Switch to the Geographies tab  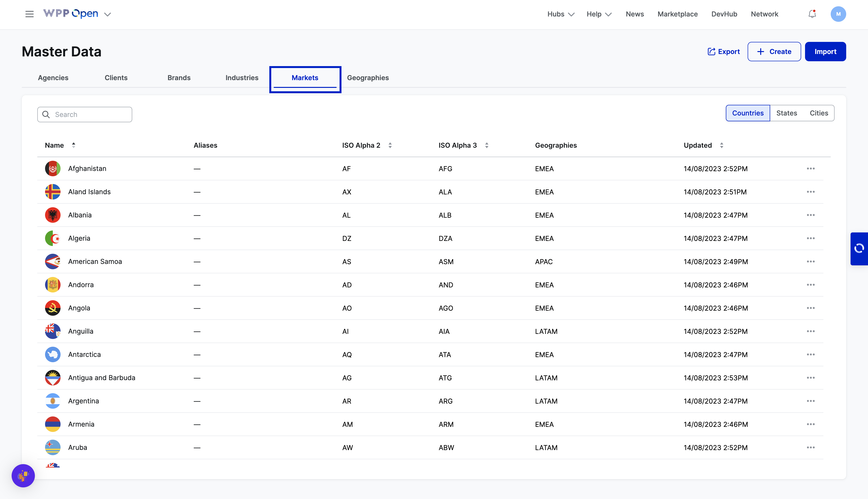(367, 78)
